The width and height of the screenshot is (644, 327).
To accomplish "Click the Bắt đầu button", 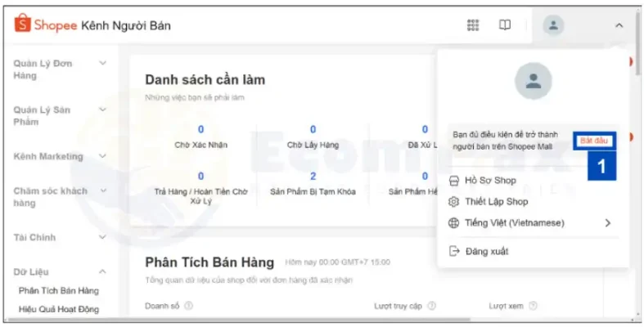I will coord(594,141).
